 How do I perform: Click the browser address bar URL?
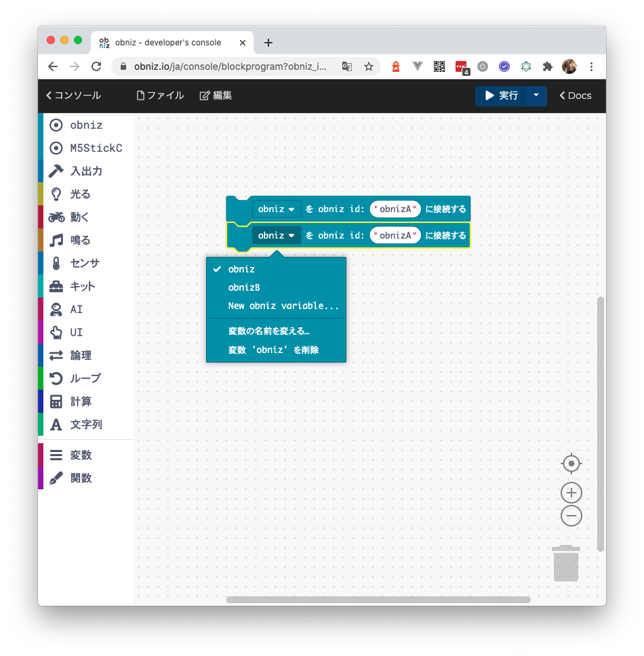(230, 66)
